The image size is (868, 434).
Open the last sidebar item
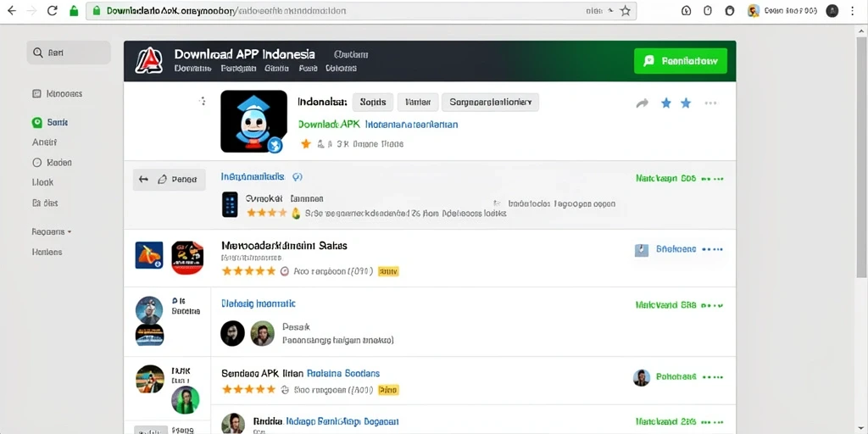(x=47, y=252)
